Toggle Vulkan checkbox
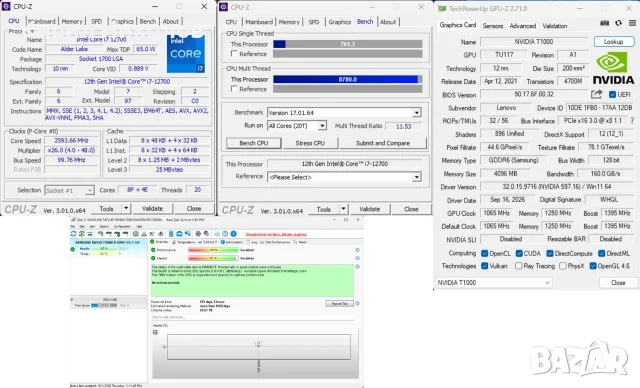 (x=484, y=266)
